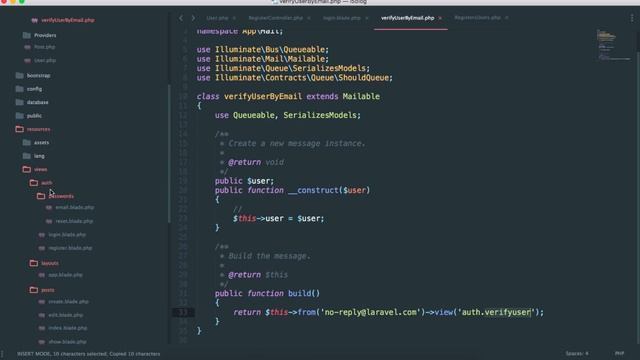Expand the database folder
Image resolution: width=640 pixels, height=360 pixels.
coord(20,102)
